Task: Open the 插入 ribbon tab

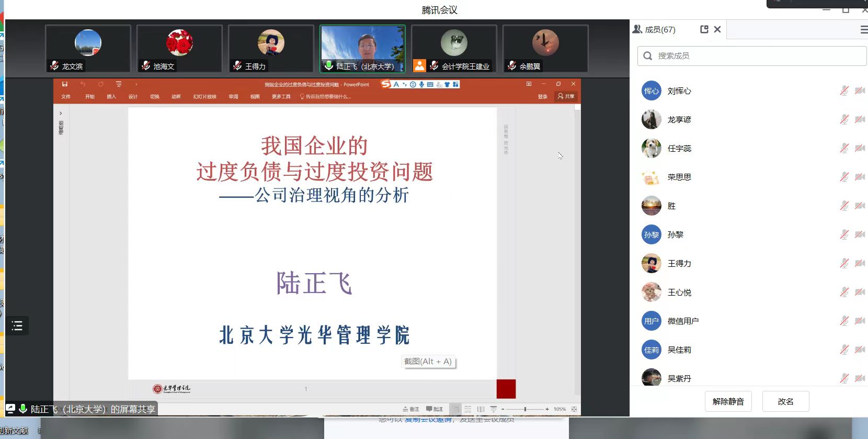Action: point(111,97)
